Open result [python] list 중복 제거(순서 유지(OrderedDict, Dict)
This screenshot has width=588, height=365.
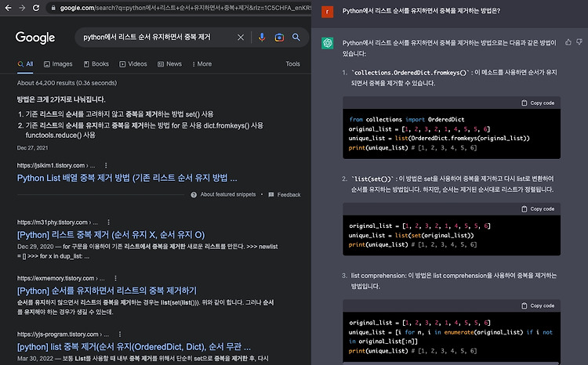click(134, 347)
